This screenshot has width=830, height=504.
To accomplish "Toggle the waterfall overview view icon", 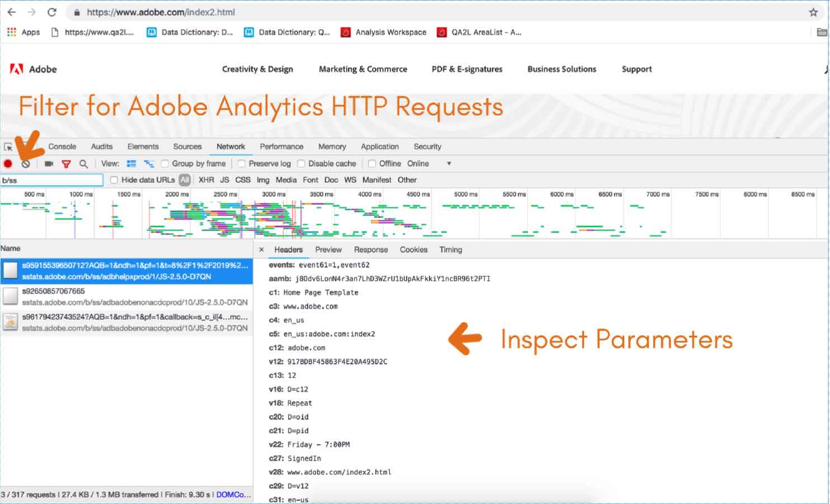I will click(149, 164).
